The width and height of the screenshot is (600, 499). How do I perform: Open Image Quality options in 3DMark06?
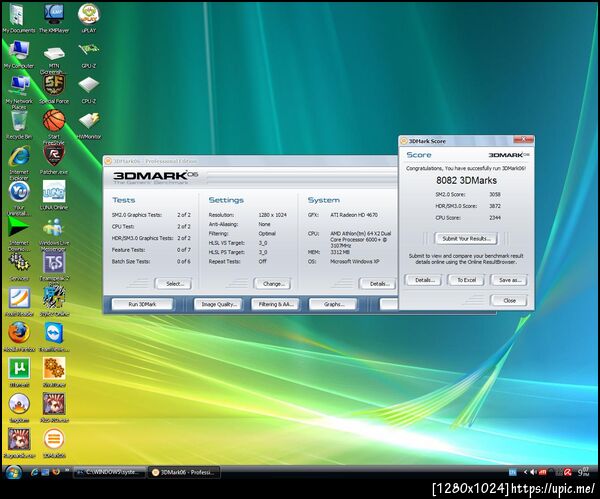[219, 304]
